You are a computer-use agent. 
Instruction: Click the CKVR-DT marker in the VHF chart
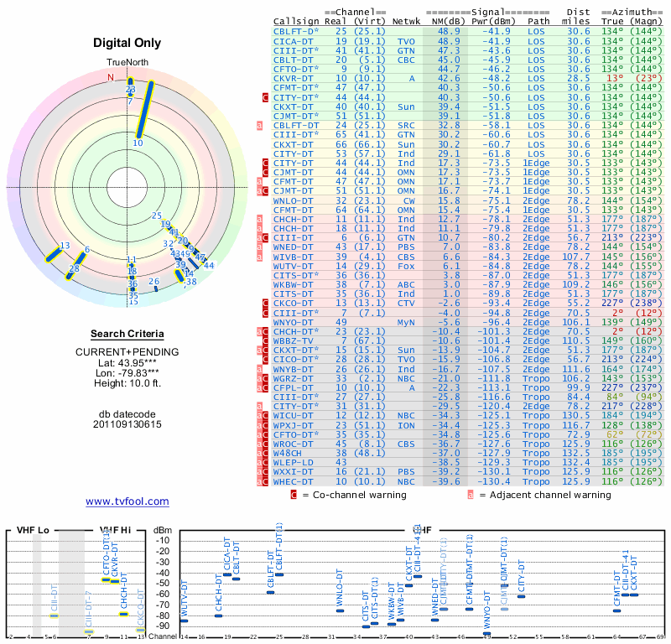[115, 581]
